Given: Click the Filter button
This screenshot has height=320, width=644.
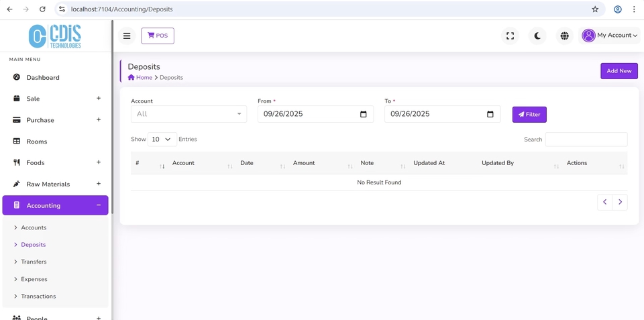Looking at the screenshot, I should click(529, 115).
